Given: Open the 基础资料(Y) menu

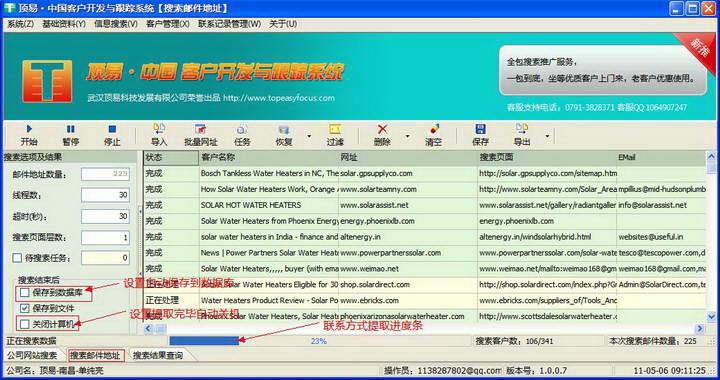Looking at the screenshot, I should 64,24.
